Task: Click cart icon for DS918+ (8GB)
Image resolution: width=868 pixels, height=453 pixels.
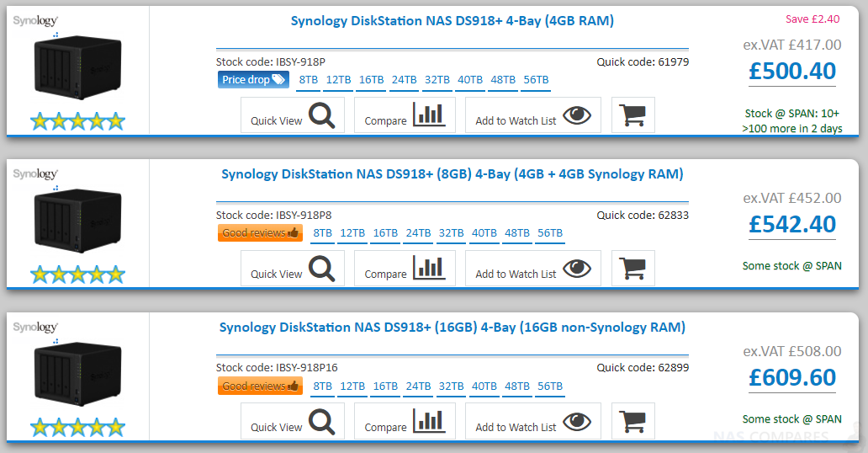Action: [633, 269]
